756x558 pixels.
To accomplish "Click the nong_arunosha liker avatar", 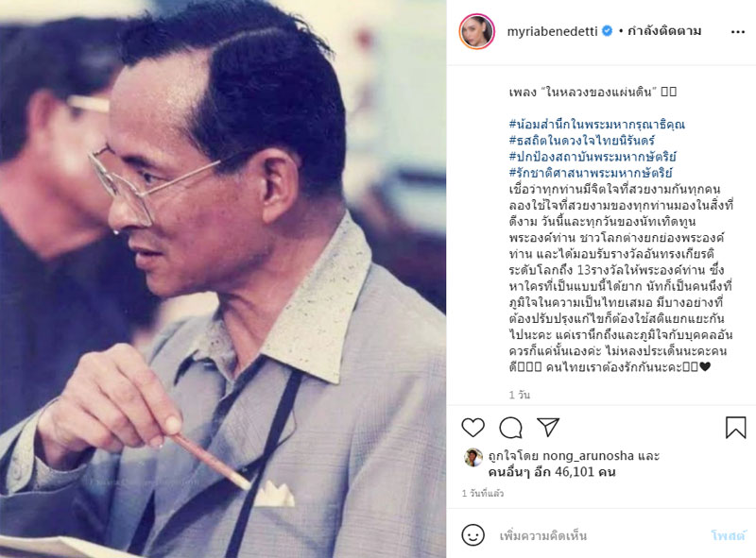I will (x=473, y=457).
